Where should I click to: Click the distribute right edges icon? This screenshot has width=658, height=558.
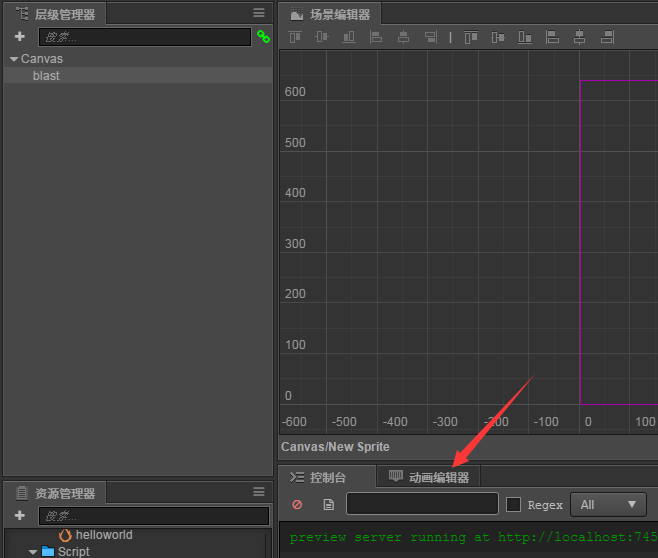tap(607, 37)
